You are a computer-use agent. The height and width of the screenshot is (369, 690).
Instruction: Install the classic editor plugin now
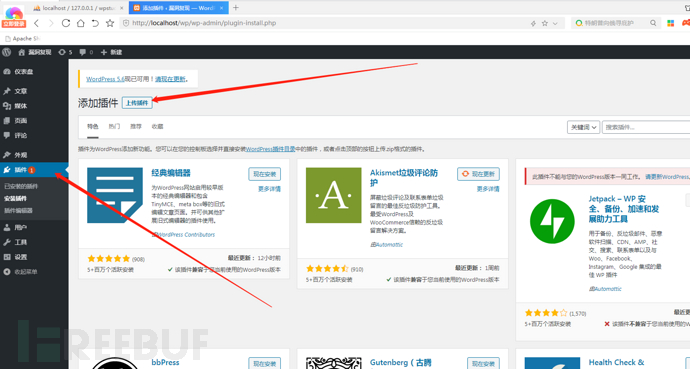click(264, 174)
